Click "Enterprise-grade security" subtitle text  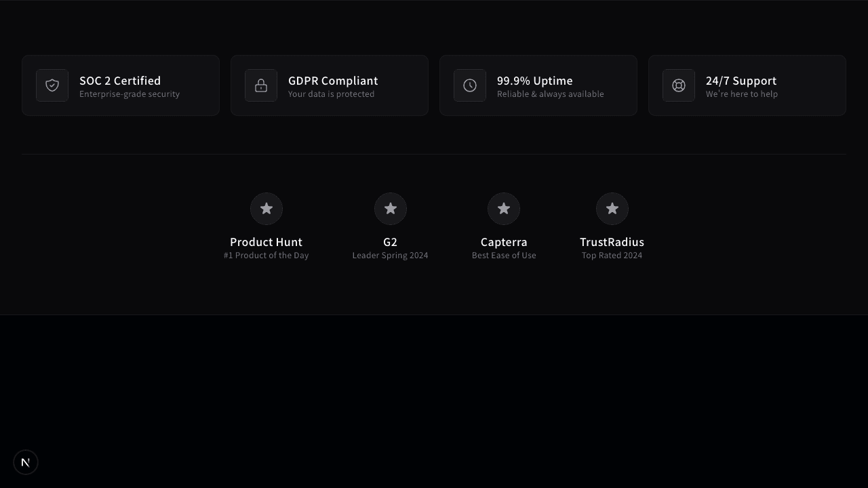[130, 94]
